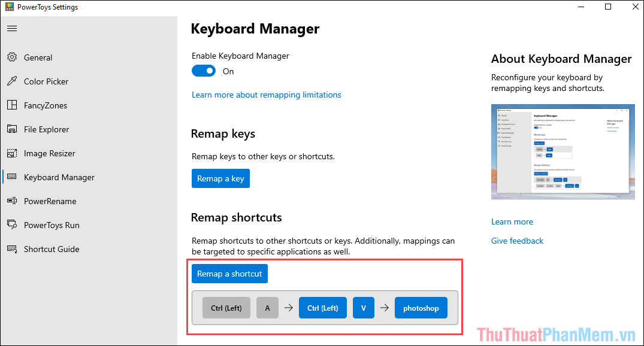
Task: Open the remapping limitations link
Action: 266,94
